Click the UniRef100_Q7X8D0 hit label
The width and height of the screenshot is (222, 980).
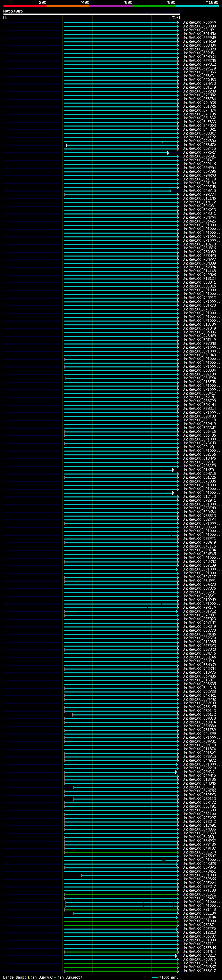[x=199, y=141]
